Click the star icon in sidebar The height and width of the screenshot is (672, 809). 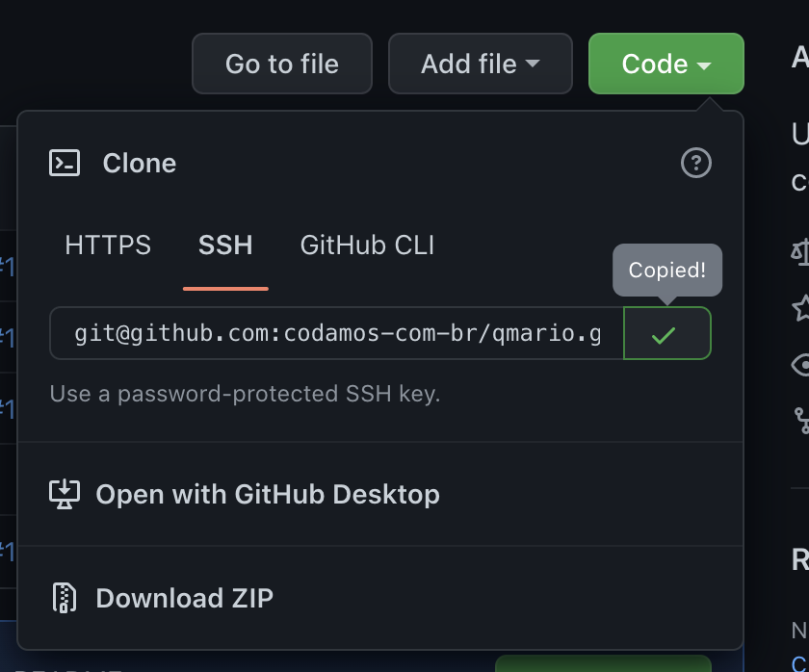click(x=801, y=308)
